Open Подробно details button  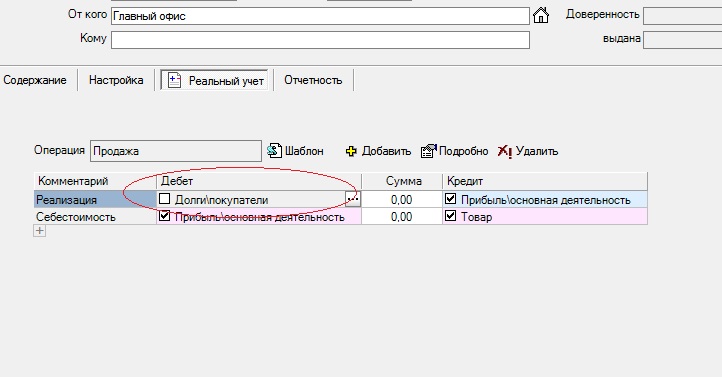[454, 151]
